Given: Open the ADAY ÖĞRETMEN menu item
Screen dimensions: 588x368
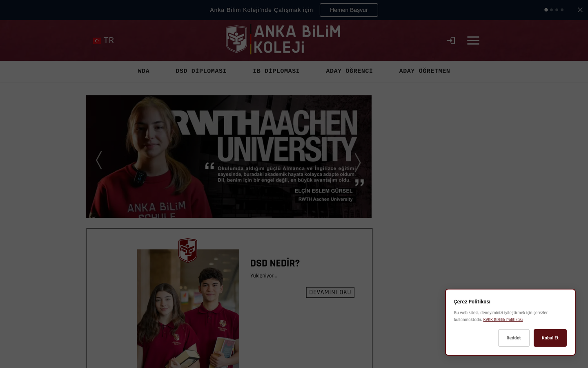Looking at the screenshot, I should [425, 71].
